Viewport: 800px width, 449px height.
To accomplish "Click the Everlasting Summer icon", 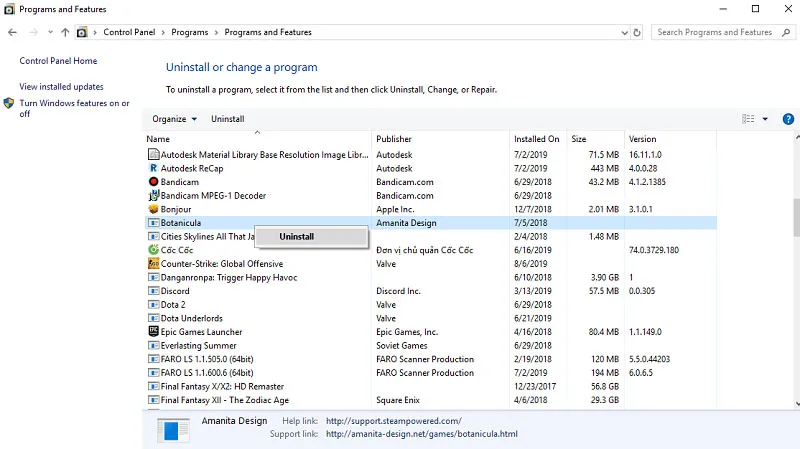I will (x=153, y=345).
